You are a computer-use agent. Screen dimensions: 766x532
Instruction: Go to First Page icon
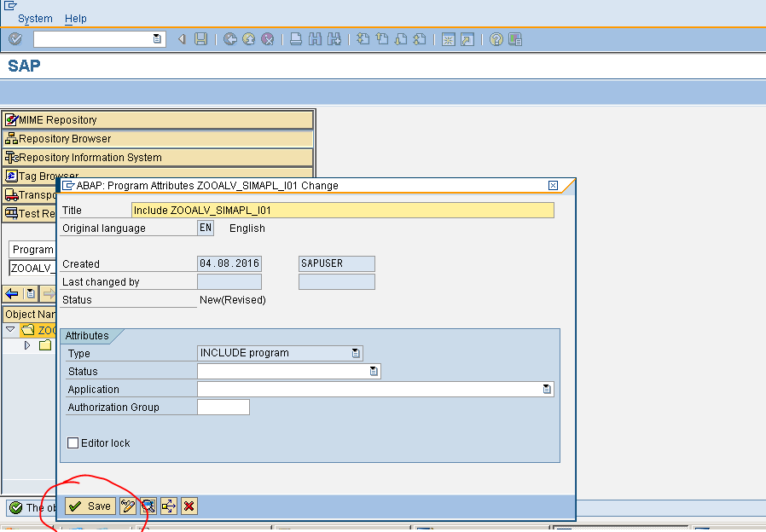(x=363, y=39)
